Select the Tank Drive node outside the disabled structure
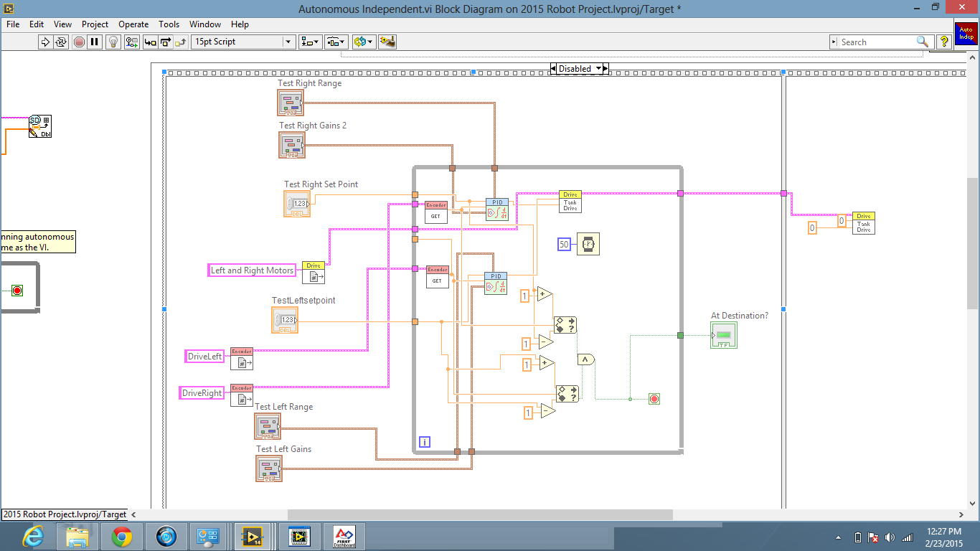 (864, 223)
